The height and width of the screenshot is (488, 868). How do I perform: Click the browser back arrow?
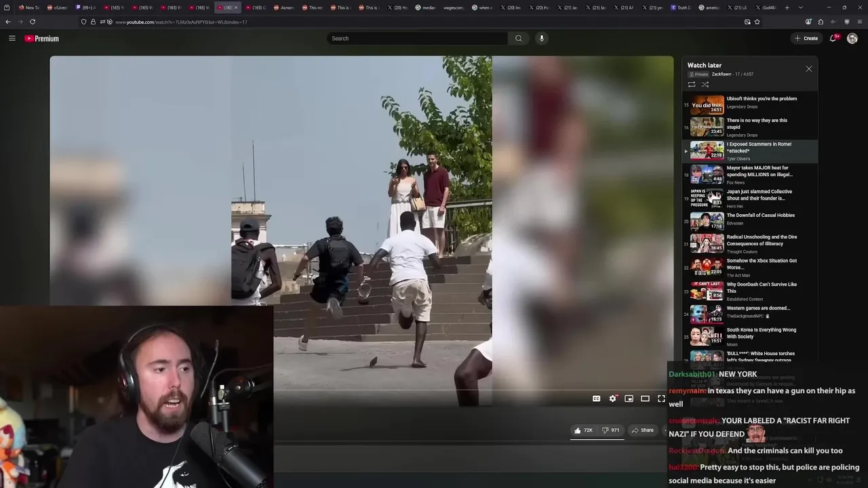8,22
